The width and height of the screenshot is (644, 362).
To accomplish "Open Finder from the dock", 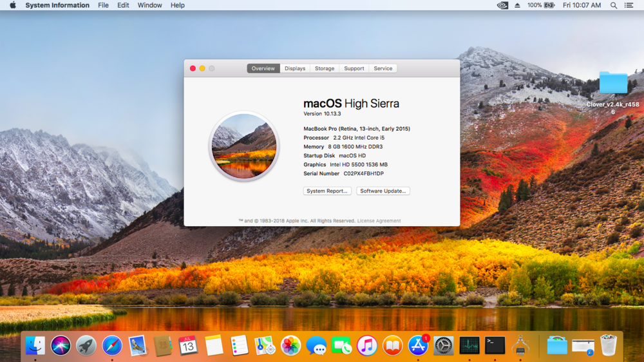I will [x=35, y=346].
